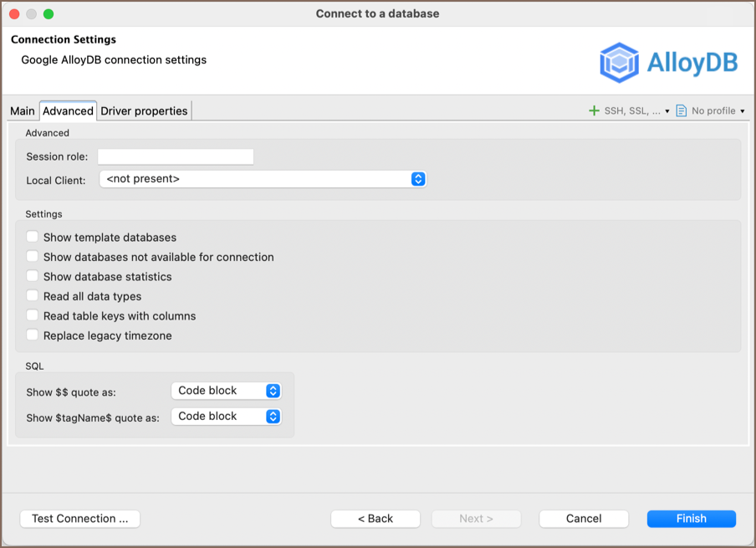This screenshot has width=756, height=548.
Task: Open the Driver properties tab
Action: 144,110
